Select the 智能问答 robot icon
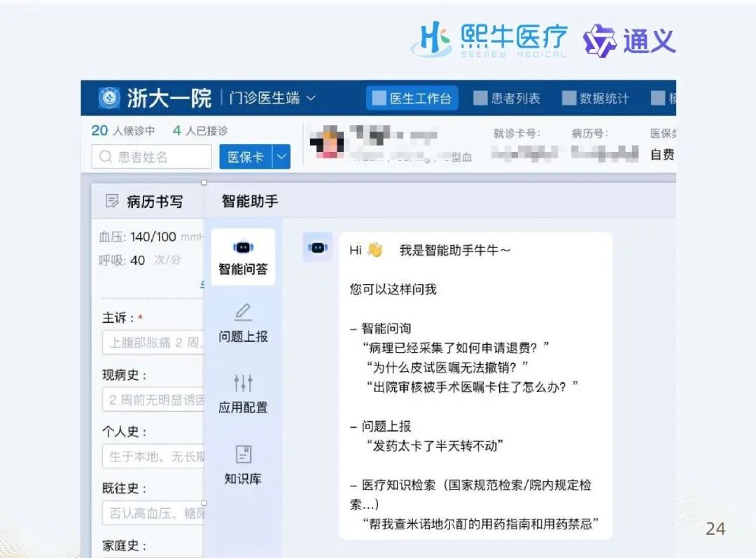Viewport: 756px width, 558px height. tap(243, 247)
